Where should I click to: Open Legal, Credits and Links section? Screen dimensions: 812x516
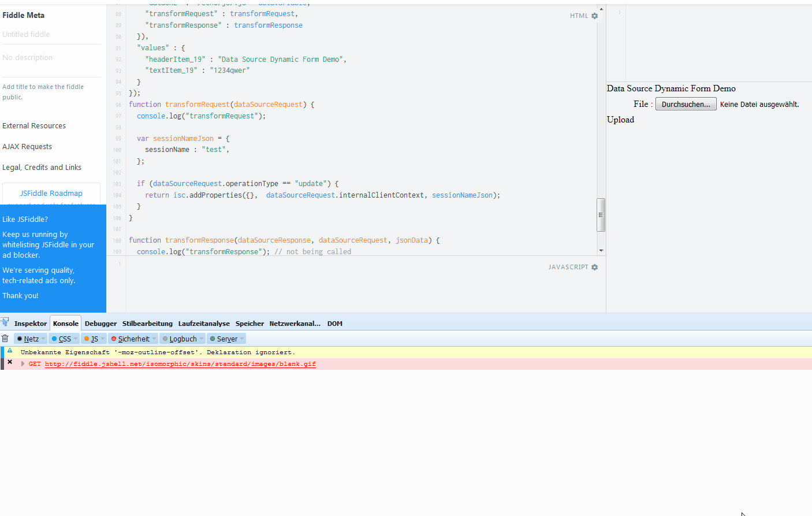[x=42, y=168]
